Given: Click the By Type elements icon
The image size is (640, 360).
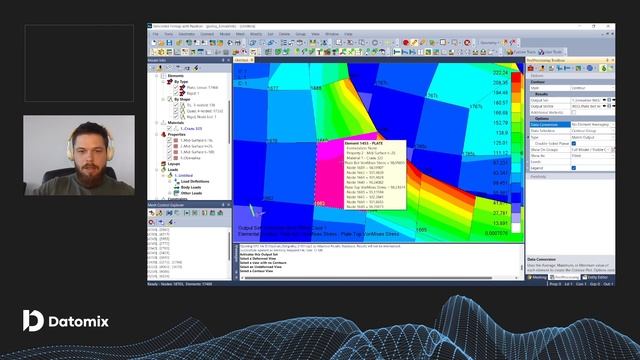Looking at the screenshot, I should point(170,82).
